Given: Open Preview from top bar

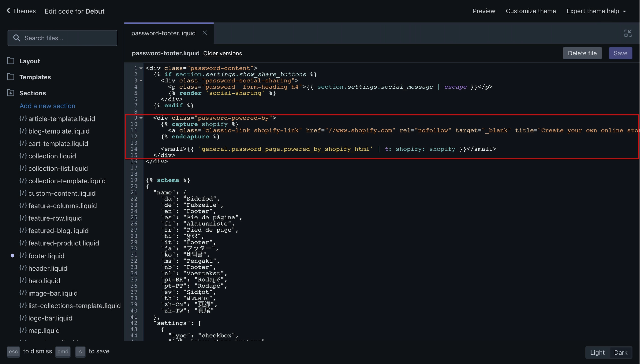Looking at the screenshot, I should coord(484,11).
